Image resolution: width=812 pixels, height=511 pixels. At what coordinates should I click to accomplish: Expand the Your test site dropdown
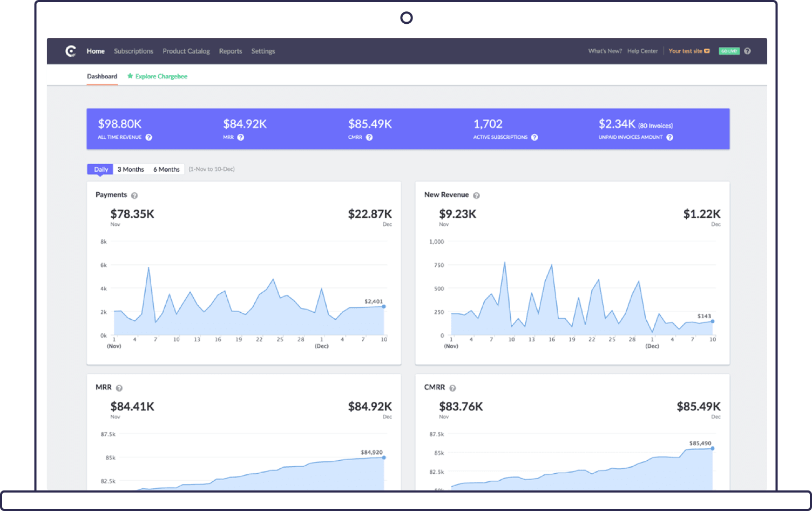(689, 51)
